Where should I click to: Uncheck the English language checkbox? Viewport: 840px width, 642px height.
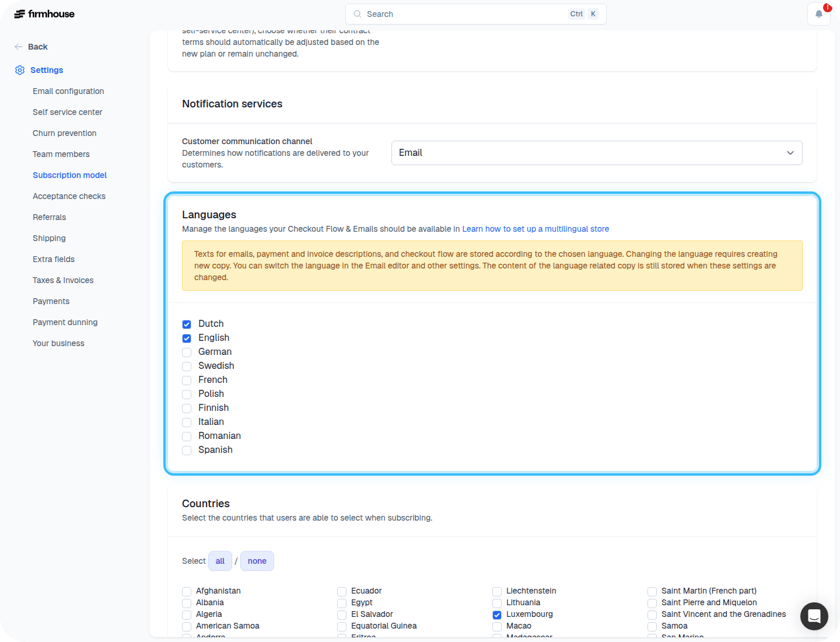click(x=187, y=339)
